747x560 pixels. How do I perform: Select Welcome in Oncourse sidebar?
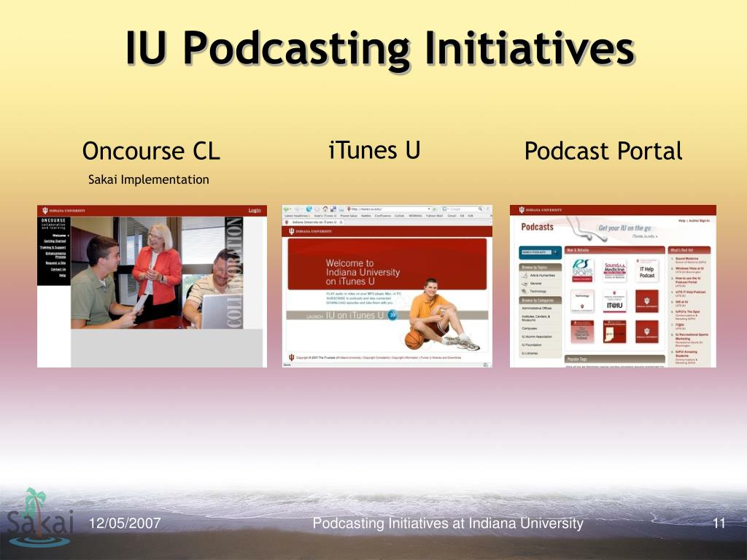(x=60, y=236)
